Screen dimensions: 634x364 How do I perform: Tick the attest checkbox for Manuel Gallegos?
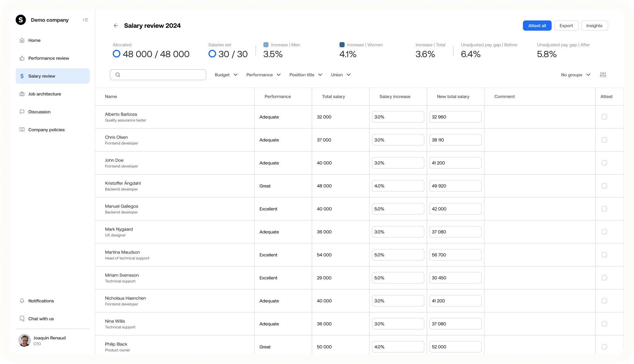(604, 209)
